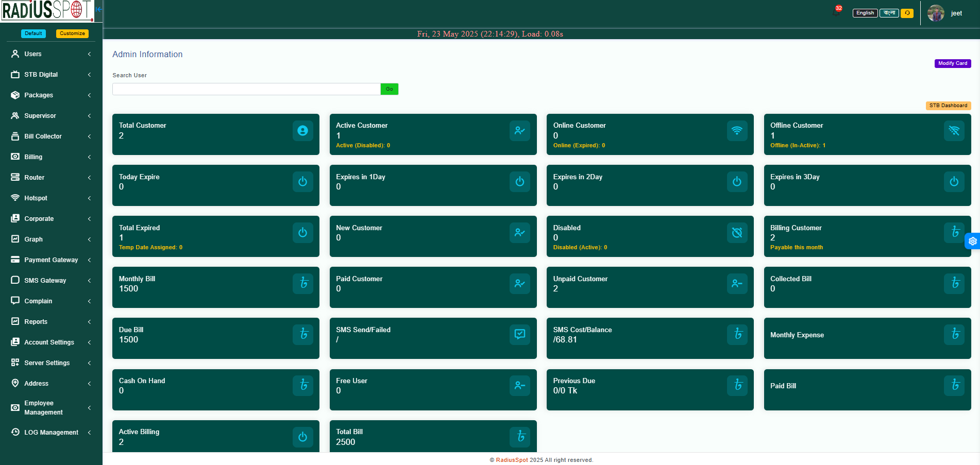Click the Hotspot wifi sidebar icon
This screenshot has height=465, width=980.
(15, 198)
